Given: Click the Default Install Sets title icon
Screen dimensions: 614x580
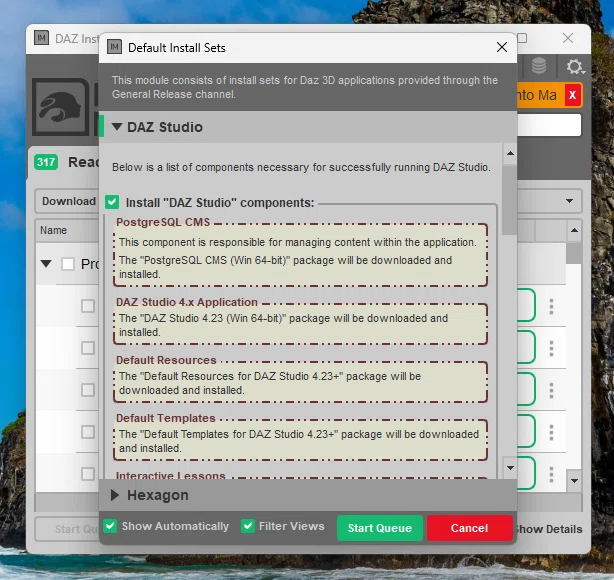Looking at the screenshot, I should coord(114,47).
